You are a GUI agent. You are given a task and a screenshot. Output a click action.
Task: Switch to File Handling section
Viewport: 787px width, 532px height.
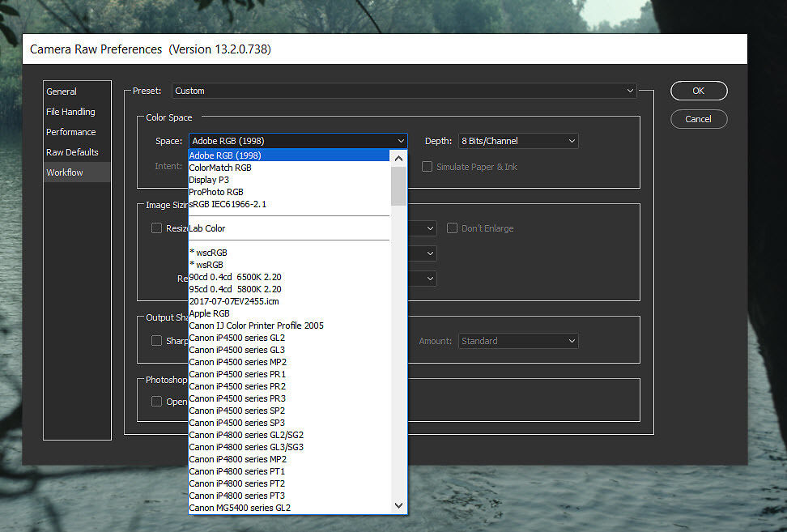(x=70, y=112)
